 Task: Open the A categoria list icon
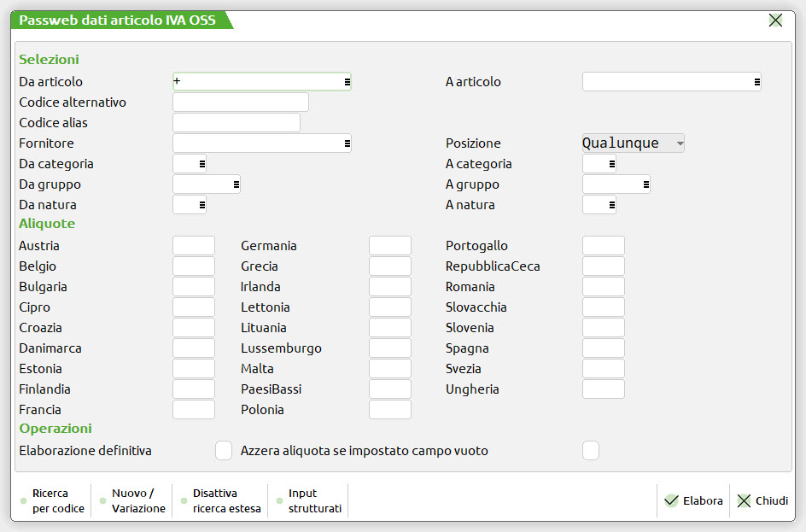[611, 164]
